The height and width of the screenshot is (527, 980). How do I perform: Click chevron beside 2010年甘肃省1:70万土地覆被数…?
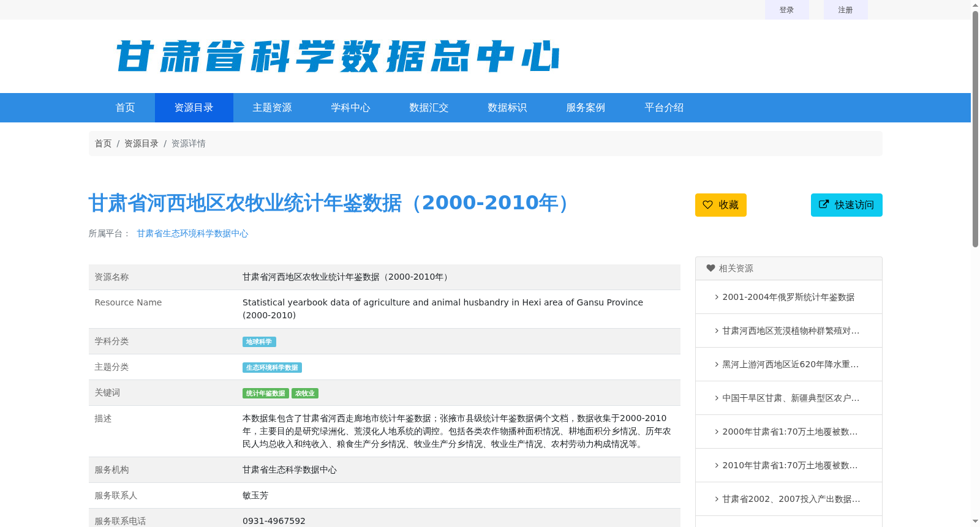717,465
